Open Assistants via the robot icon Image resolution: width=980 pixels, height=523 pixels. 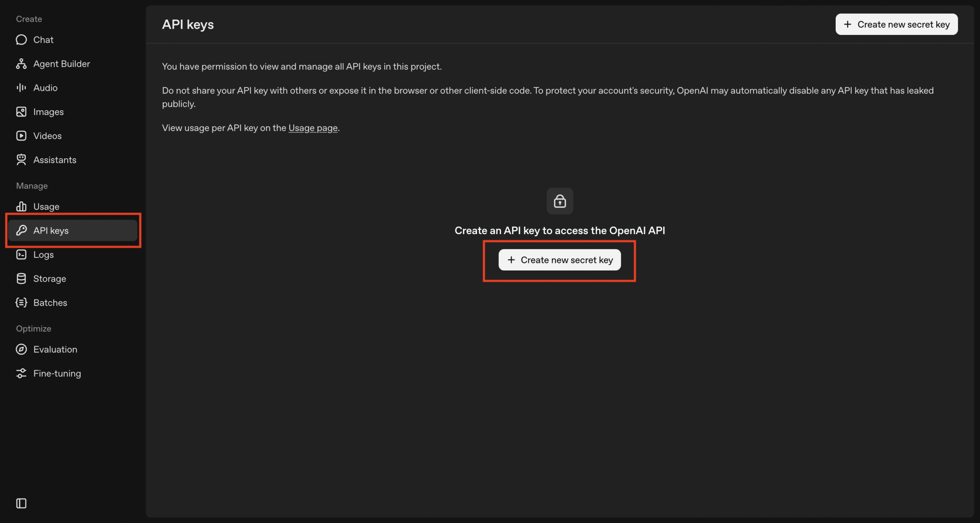(x=21, y=160)
